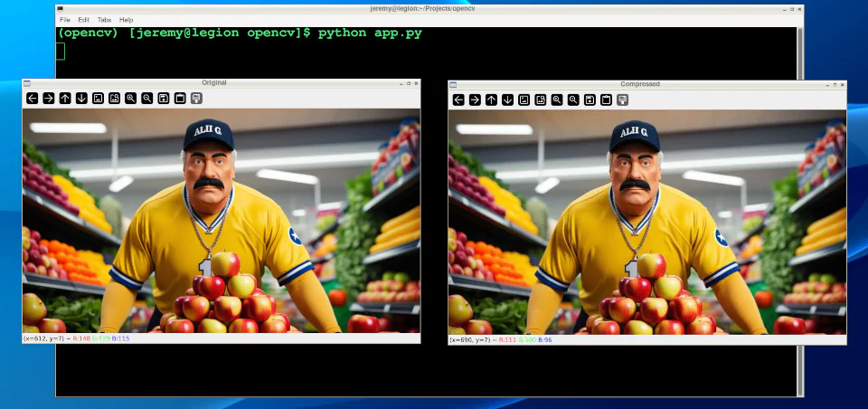Open the terminal Help menu
868x409 pixels.
[127, 20]
